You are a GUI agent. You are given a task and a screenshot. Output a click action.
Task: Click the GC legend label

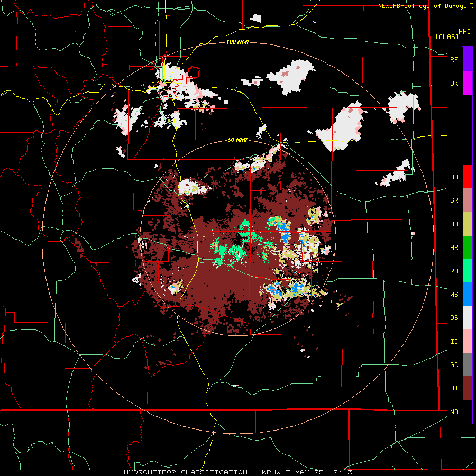click(x=454, y=365)
